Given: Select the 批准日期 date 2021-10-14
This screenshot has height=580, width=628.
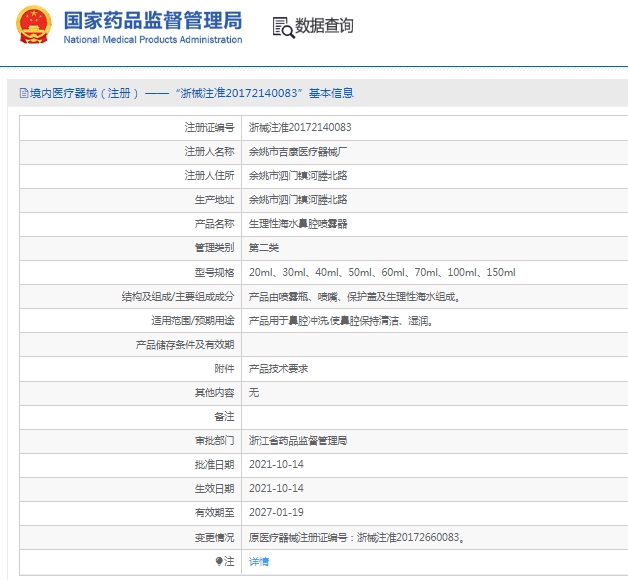Looking at the screenshot, I should pyautogui.click(x=276, y=465).
